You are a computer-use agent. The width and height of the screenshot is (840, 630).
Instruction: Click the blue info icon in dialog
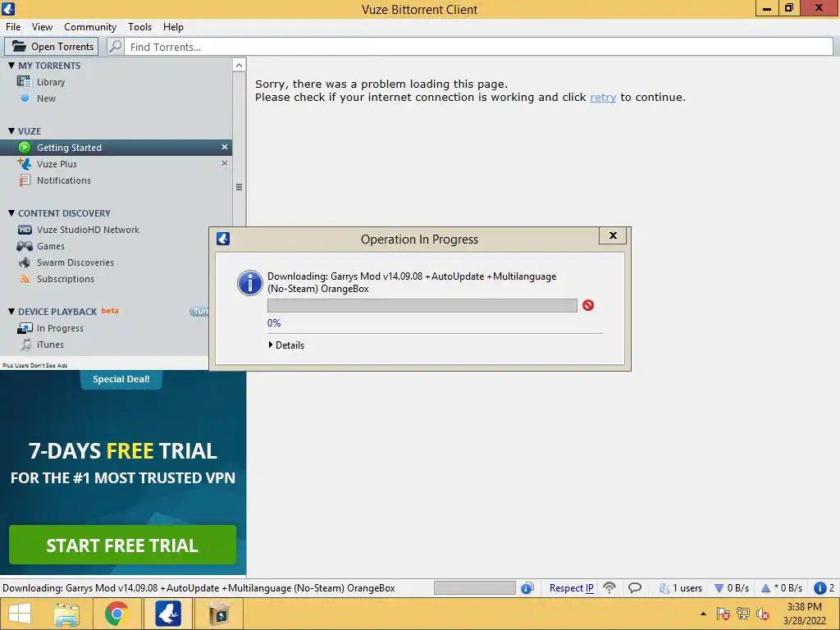(249, 283)
